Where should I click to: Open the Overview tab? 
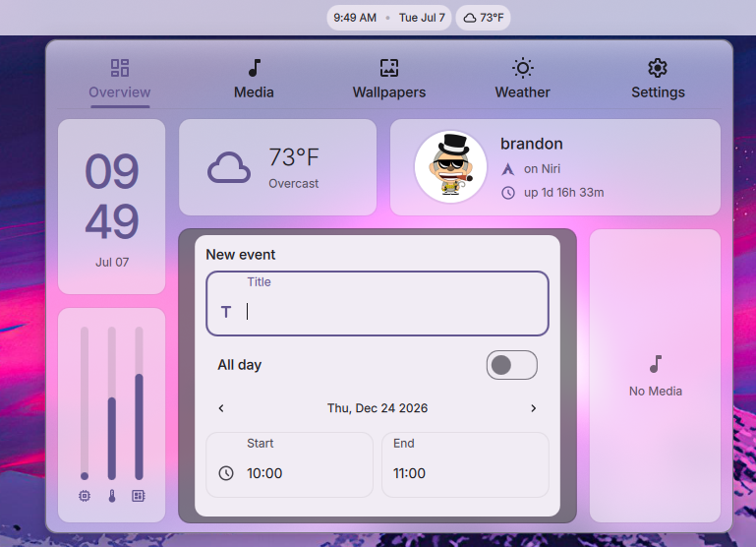pos(120,79)
